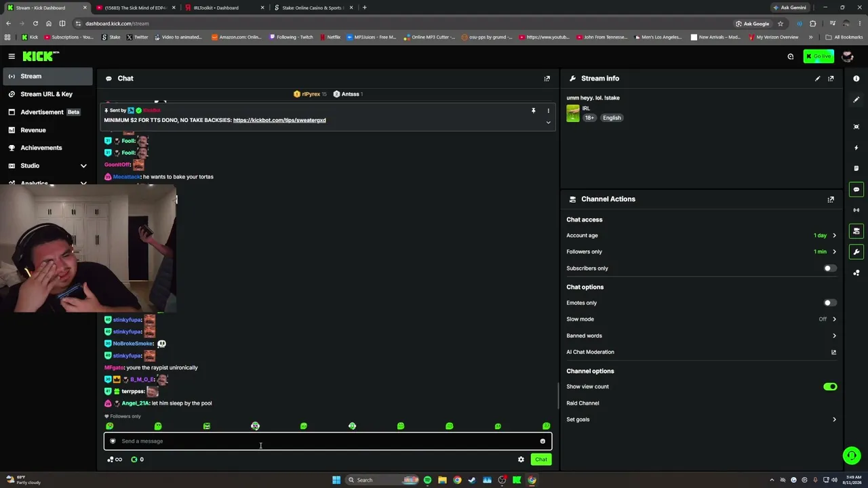Open the Twitter bookmark
Image resolution: width=868 pixels, height=488 pixels.
point(137,37)
